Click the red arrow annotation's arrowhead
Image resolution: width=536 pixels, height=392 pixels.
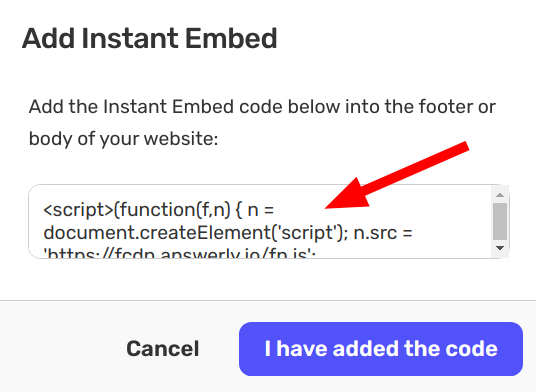tap(349, 195)
